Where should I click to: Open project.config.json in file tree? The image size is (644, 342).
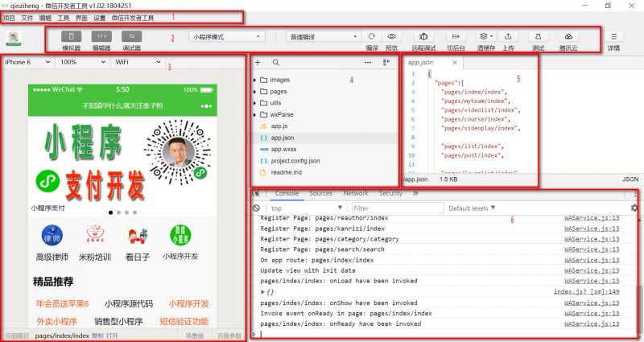[x=295, y=161]
